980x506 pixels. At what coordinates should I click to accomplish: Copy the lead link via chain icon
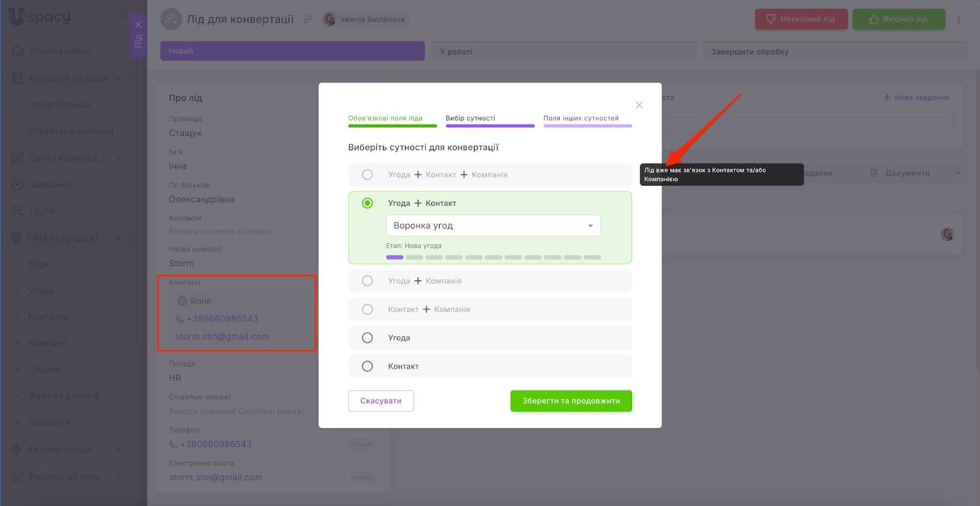coord(307,20)
